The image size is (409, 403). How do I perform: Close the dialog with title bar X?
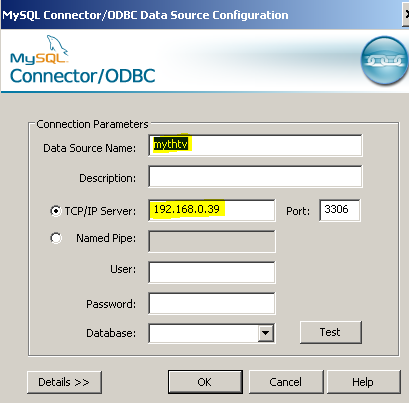pos(405,15)
